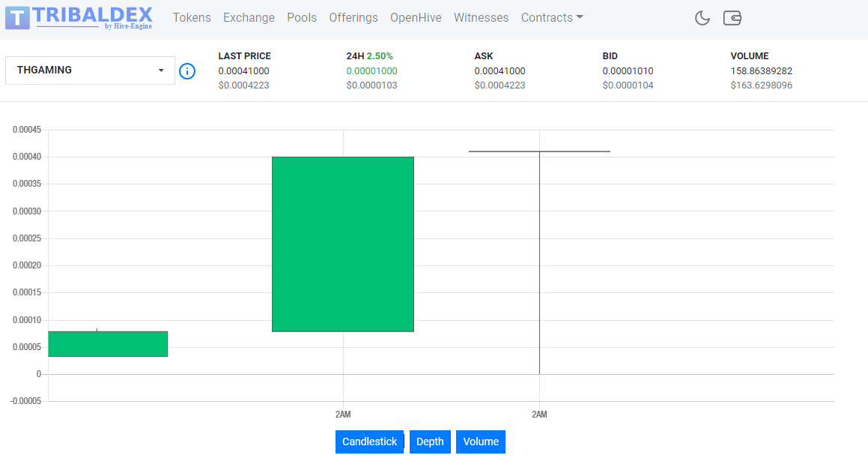This screenshot has height=467, width=868.
Task: Click the ASK column heading
Action: click(x=483, y=56)
